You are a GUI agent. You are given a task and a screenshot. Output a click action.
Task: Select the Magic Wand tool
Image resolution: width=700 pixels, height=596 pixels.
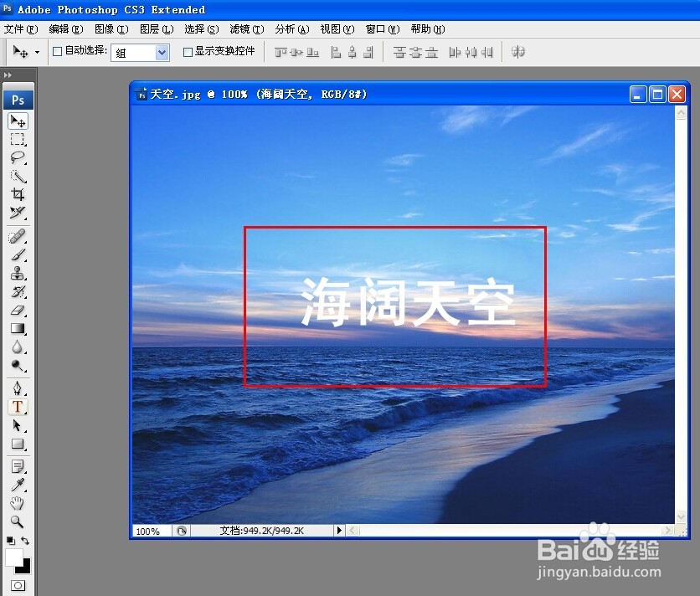(18, 177)
